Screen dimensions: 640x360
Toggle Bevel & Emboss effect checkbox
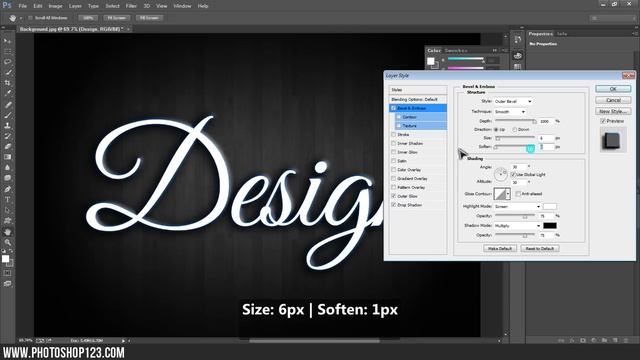point(393,108)
